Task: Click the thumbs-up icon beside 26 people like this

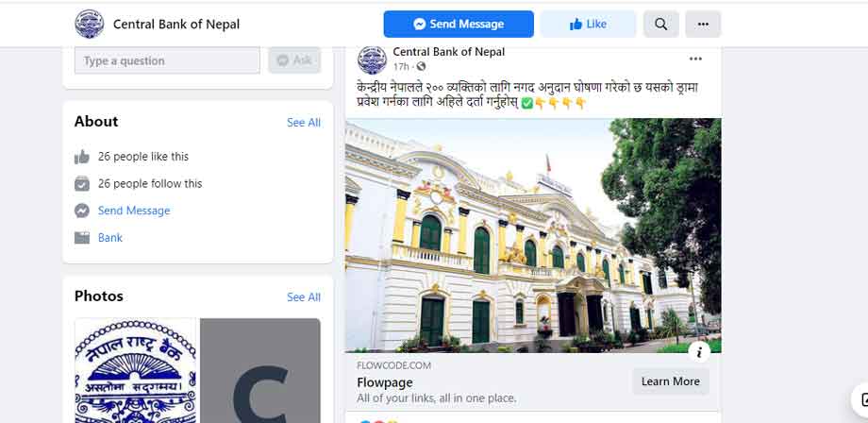Action: coord(82,157)
